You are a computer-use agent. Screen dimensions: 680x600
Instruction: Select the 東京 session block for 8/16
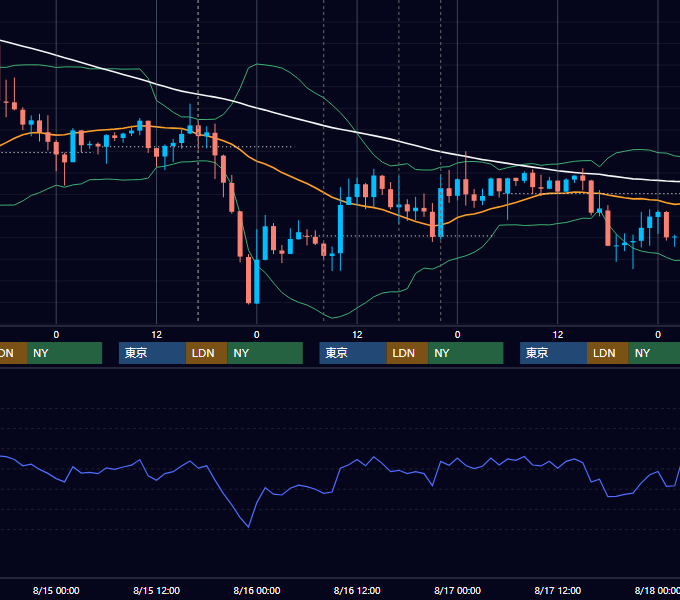353,353
